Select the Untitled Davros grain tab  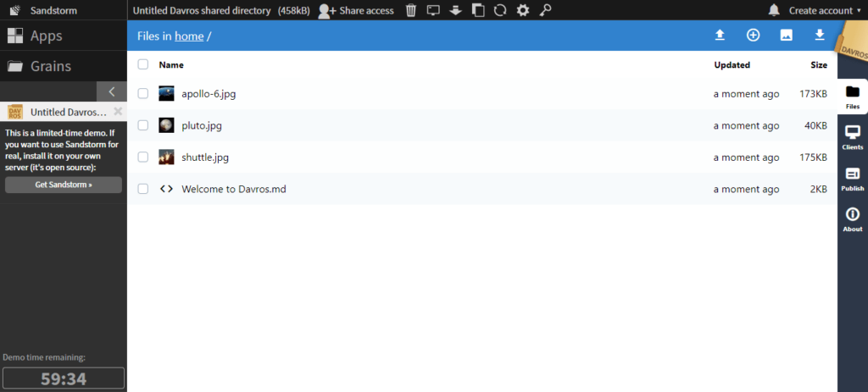pos(64,112)
